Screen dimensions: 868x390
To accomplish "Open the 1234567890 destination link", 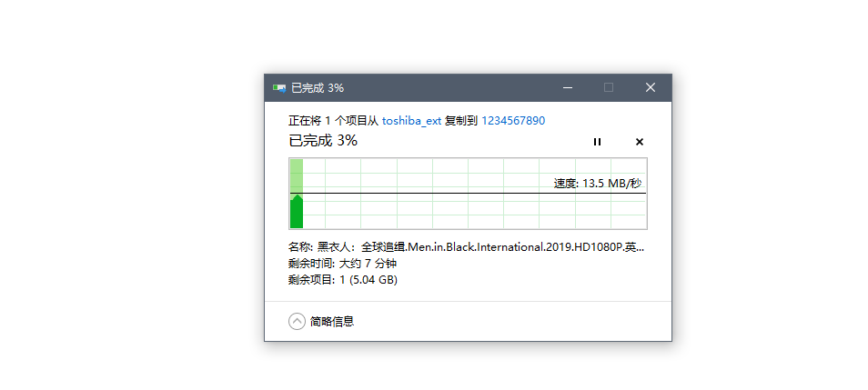I will click(x=513, y=121).
